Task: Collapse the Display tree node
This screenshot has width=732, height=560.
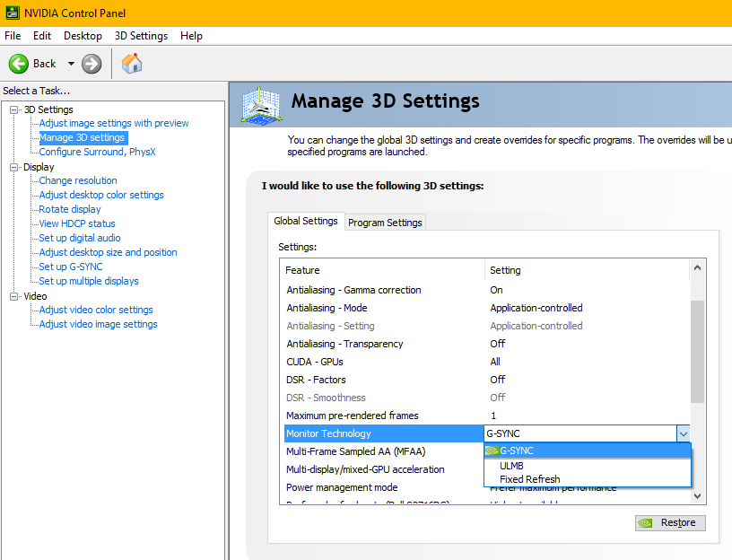Action: (x=14, y=167)
